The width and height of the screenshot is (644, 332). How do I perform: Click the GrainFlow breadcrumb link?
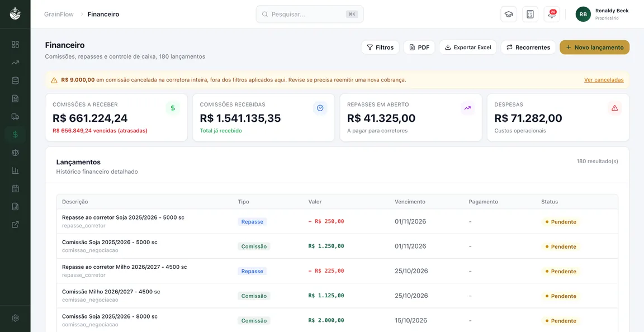tap(59, 15)
